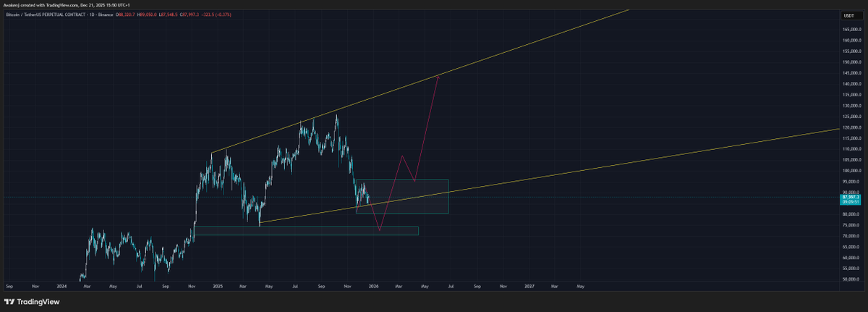Click the 2025 label on time axis
The height and width of the screenshot is (312, 868).
[x=218, y=286]
